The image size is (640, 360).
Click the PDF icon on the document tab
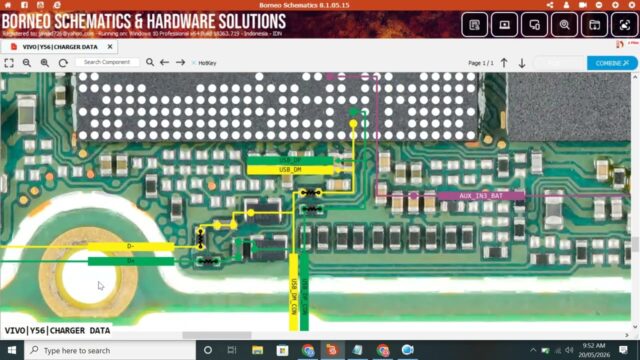click(x=13, y=47)
